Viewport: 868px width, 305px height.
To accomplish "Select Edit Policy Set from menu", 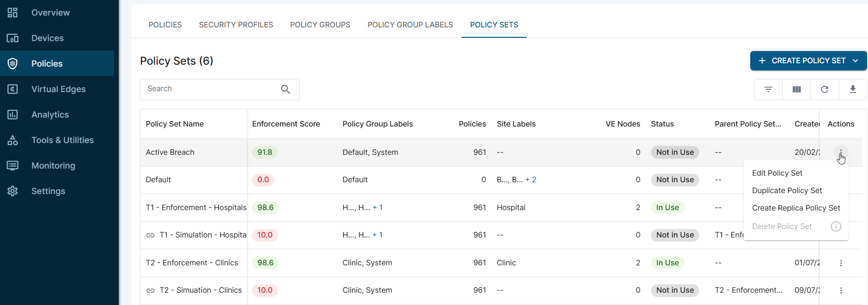I will pos(777,173).
